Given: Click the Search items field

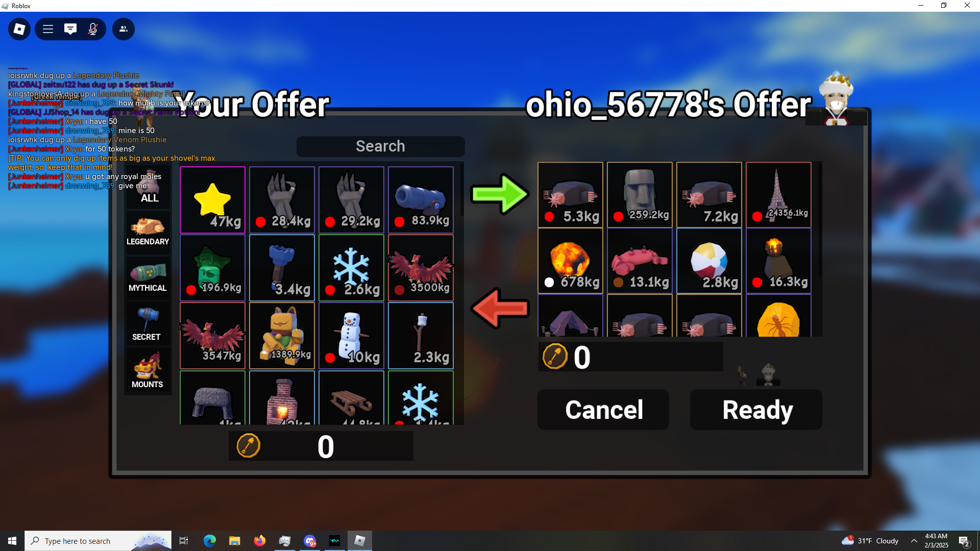Looking at the screenshot, I should 380,146.
